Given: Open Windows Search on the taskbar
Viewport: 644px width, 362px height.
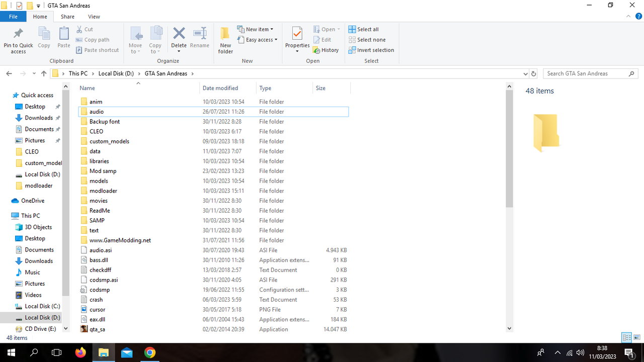Looking at the screenshot, I should pos(34,352).
